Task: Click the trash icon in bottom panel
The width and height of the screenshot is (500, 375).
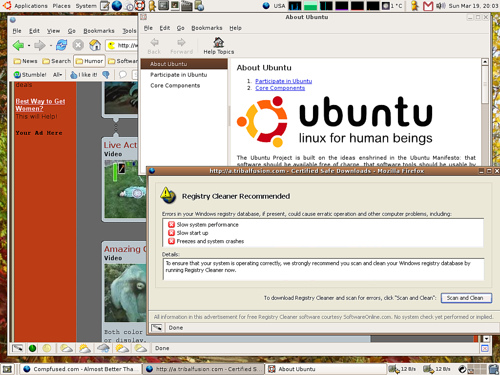Action: (494, 369)
